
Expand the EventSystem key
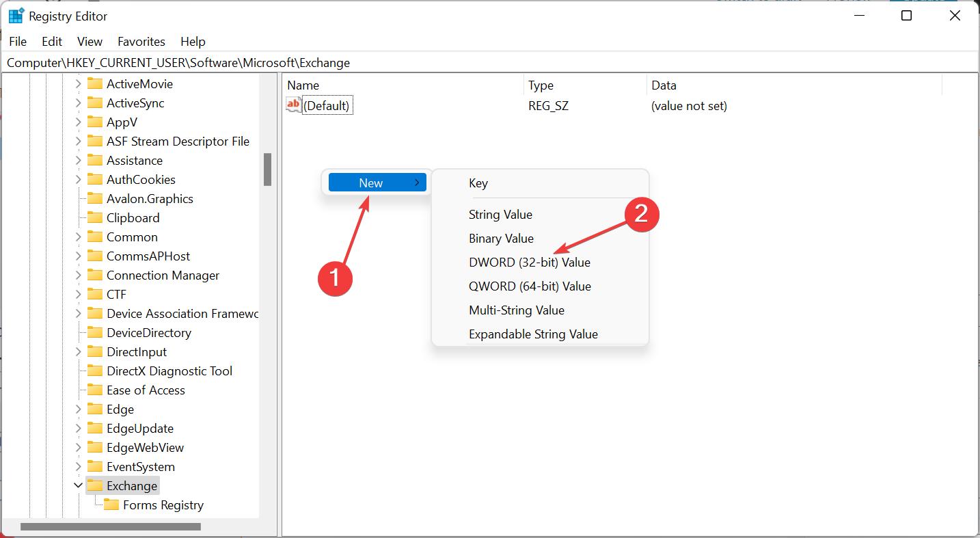78,467
